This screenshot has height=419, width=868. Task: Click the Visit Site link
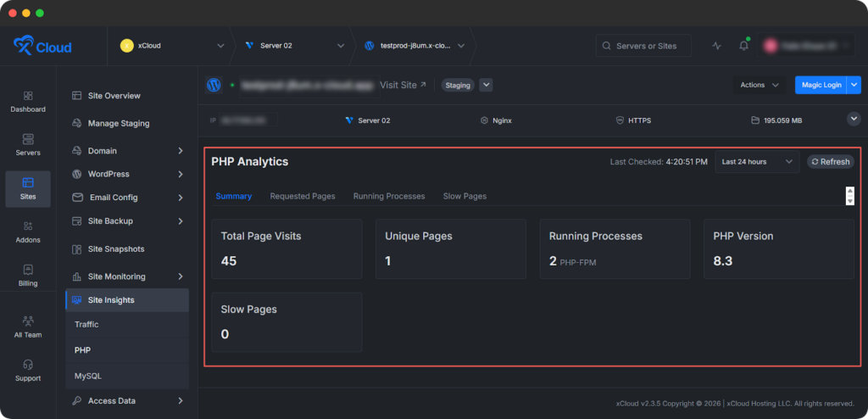click(x=403, y=85)
